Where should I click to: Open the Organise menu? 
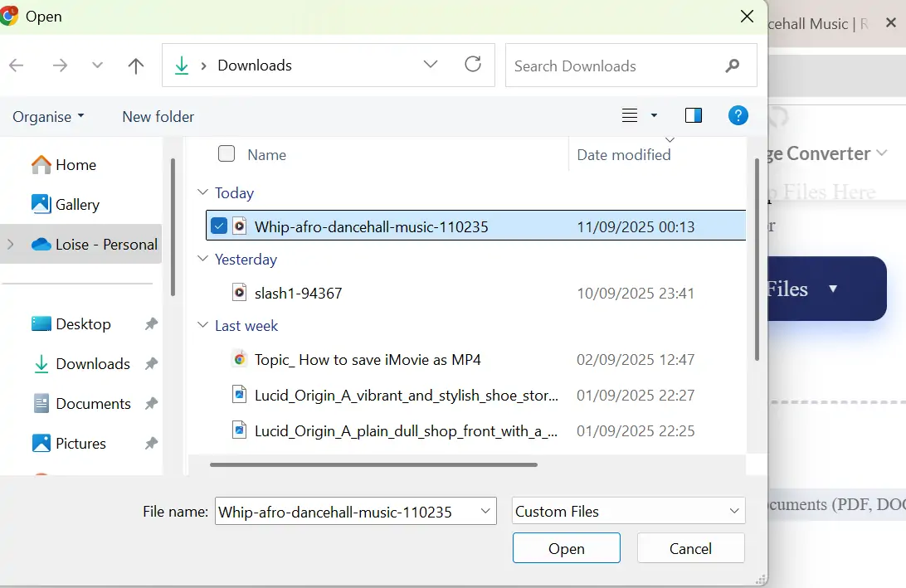[48, 117]
